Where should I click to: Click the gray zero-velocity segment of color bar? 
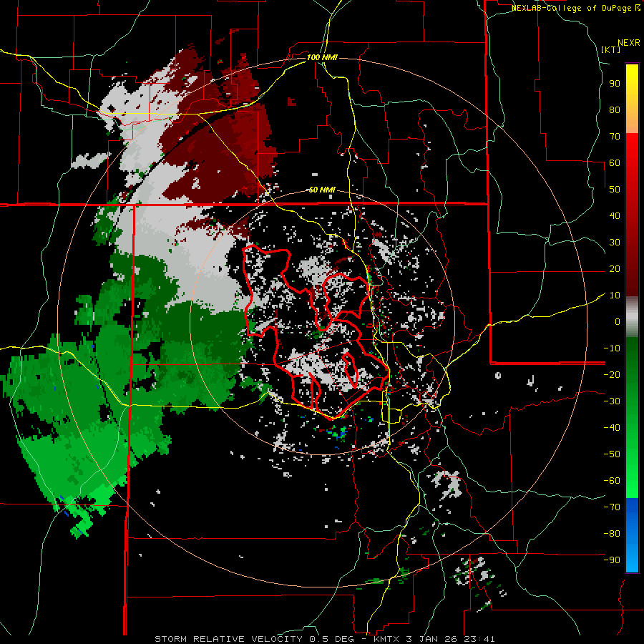[x=632, y=317]
